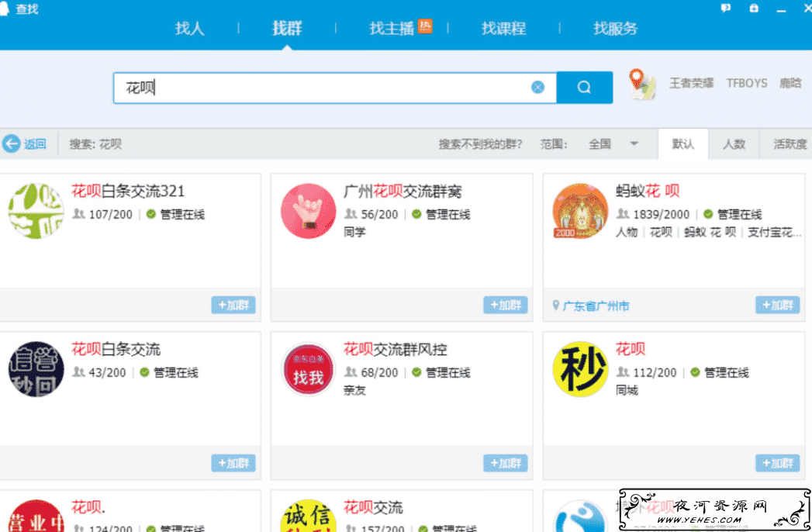The image size is (812, 532).
Task: Open the 蚂蚁花呗 group avatar
Action: 580,210
